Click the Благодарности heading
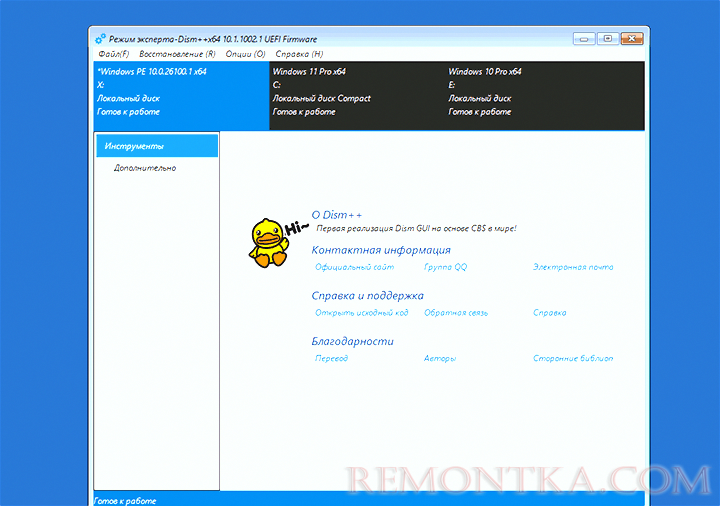 pyautogui.click(x=353, y=341)
